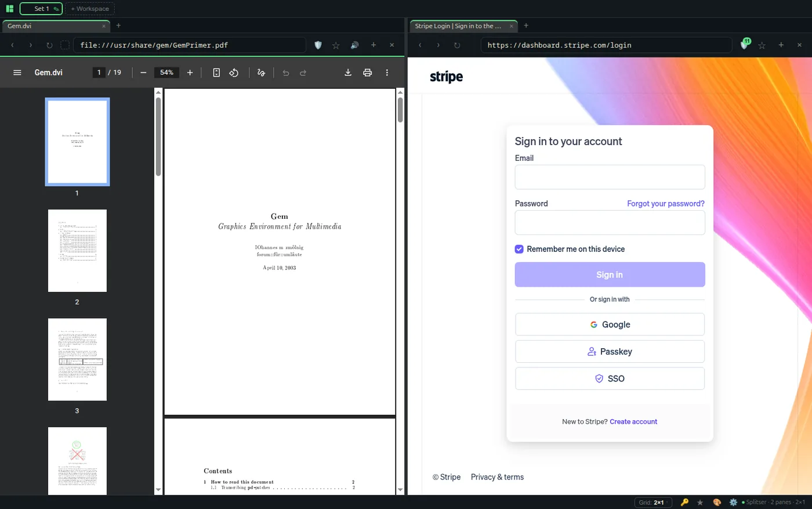Image resolution: width=812 pixels, height=509 pixels.
Task: Sign in with SSO
Action: [x=610, y=378]
